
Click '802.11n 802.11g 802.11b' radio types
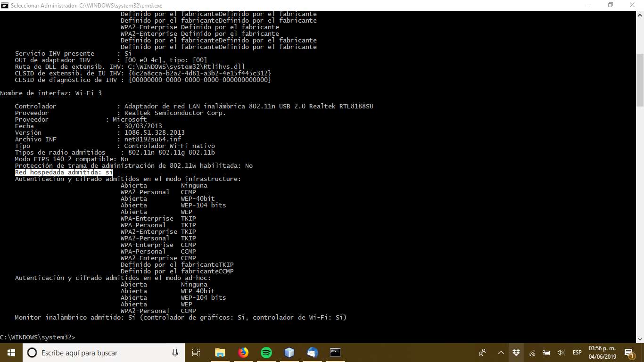pos(172,153)
